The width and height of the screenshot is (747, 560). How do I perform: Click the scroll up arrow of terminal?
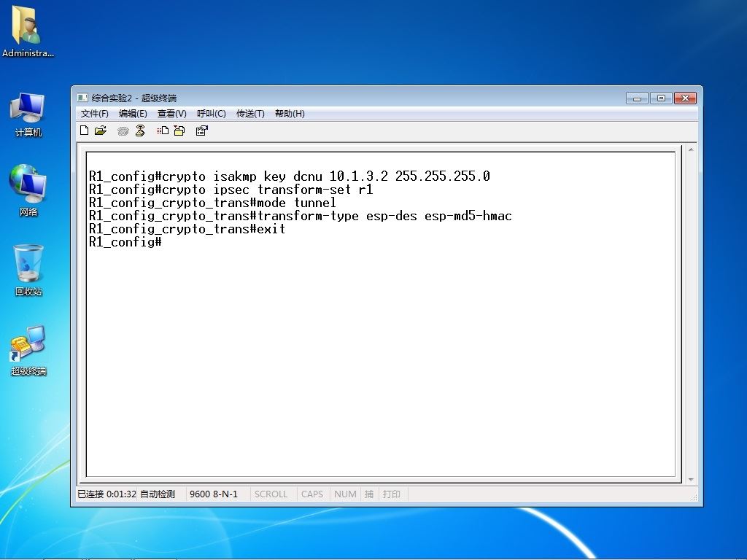(691, 149)
